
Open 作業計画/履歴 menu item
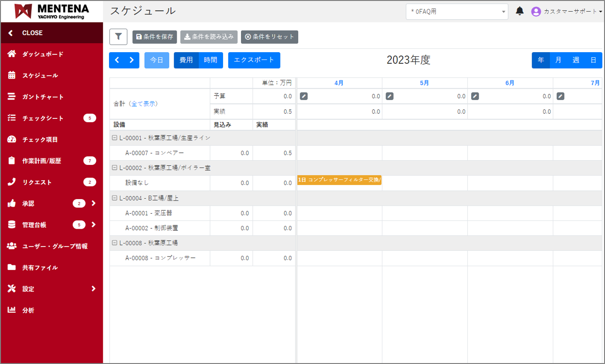41,161
